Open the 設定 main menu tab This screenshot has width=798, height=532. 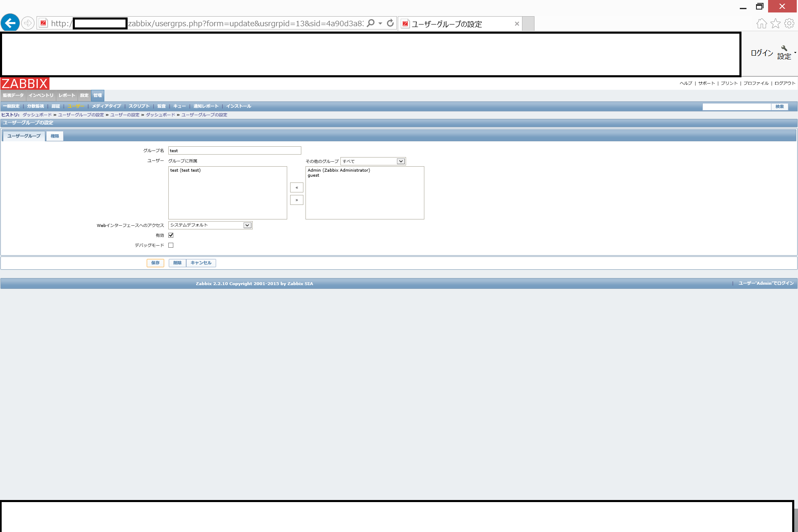pyautogui.click(x=84, y=96)
